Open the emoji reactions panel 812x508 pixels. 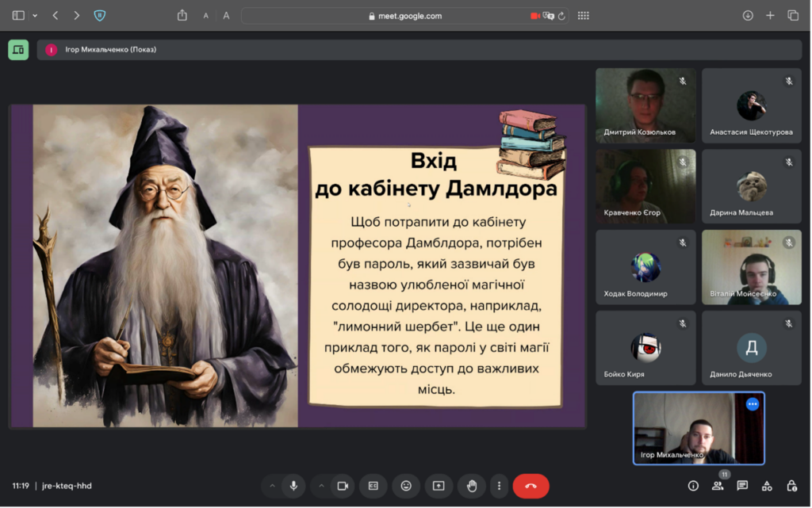click(406, 486)
